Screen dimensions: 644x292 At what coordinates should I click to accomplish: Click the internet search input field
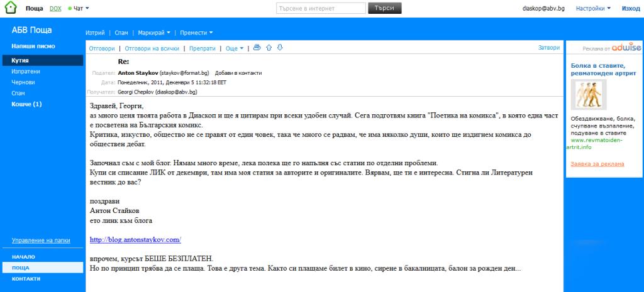321,8
